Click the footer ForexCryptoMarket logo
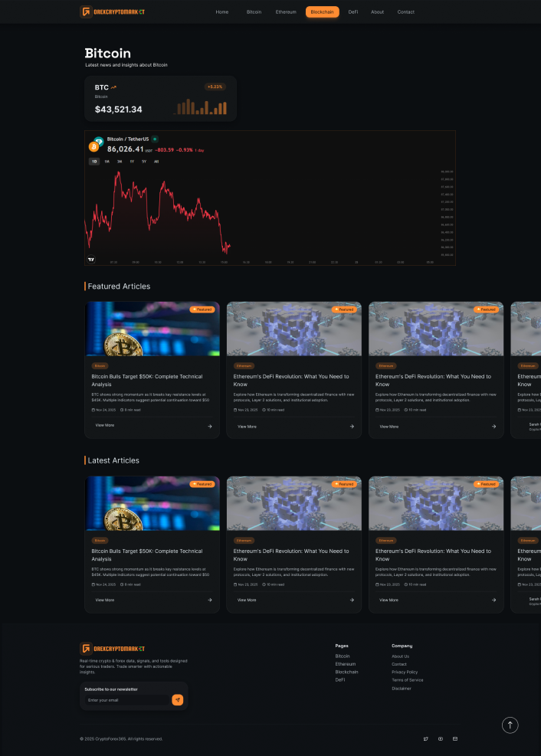The width and height of the screenshot is (541, 756). (113, 649)
